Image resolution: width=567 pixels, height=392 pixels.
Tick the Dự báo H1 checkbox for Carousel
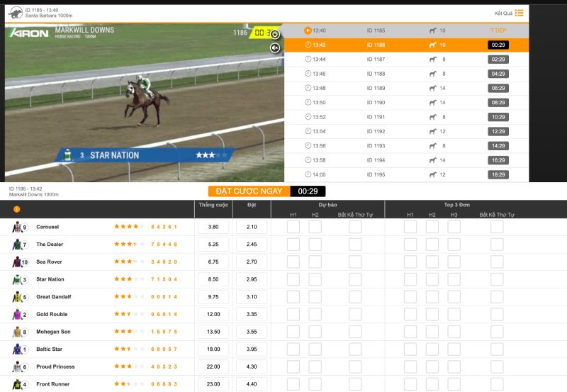293,227
